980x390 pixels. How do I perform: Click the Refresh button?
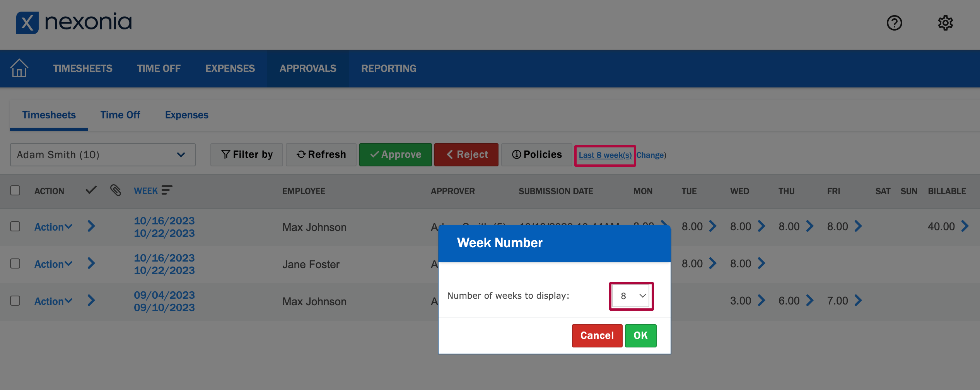coord(321,155)
